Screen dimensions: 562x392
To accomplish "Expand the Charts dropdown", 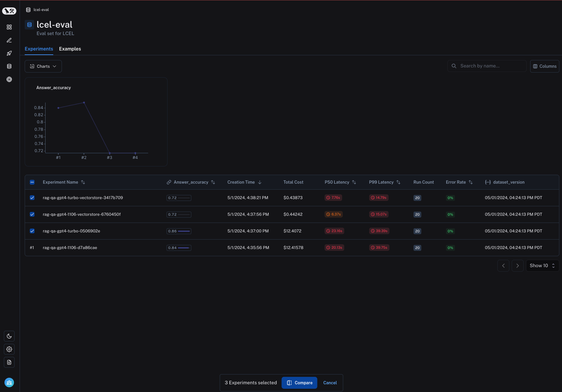I will (43, 66).
